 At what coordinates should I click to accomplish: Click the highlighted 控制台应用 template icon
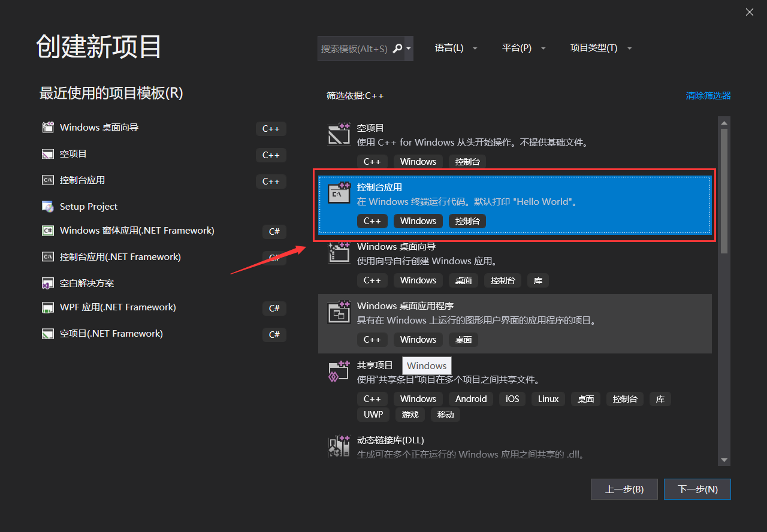click(x=339, y=194)
